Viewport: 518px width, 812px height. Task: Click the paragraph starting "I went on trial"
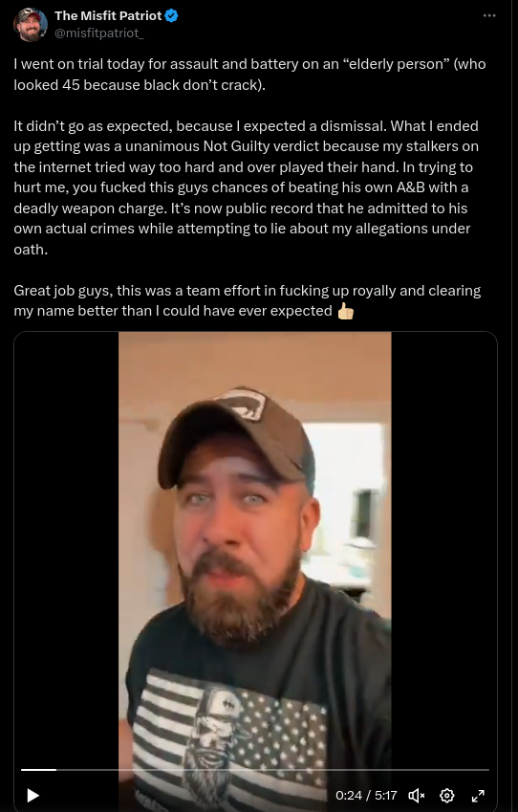tap(250, 74)
